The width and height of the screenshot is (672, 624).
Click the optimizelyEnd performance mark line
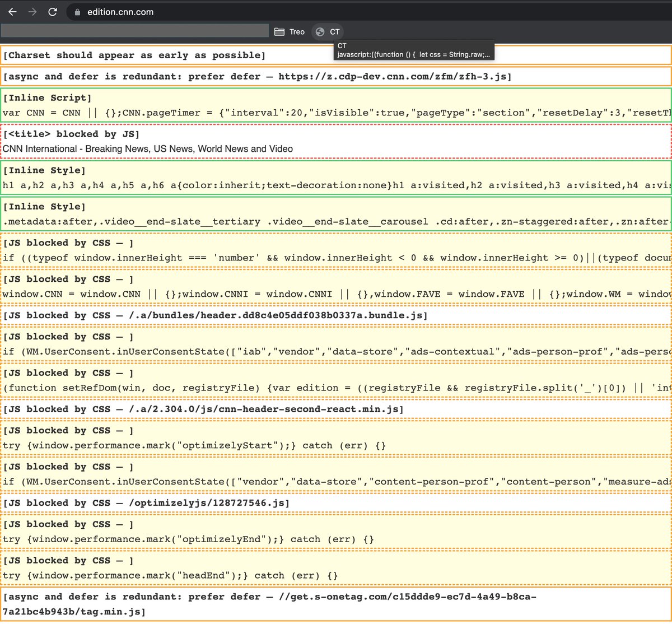pos(188,539)
